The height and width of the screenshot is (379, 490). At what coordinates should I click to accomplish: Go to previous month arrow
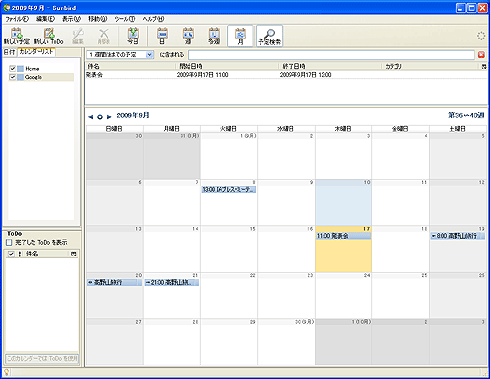(x=90, y=117)
